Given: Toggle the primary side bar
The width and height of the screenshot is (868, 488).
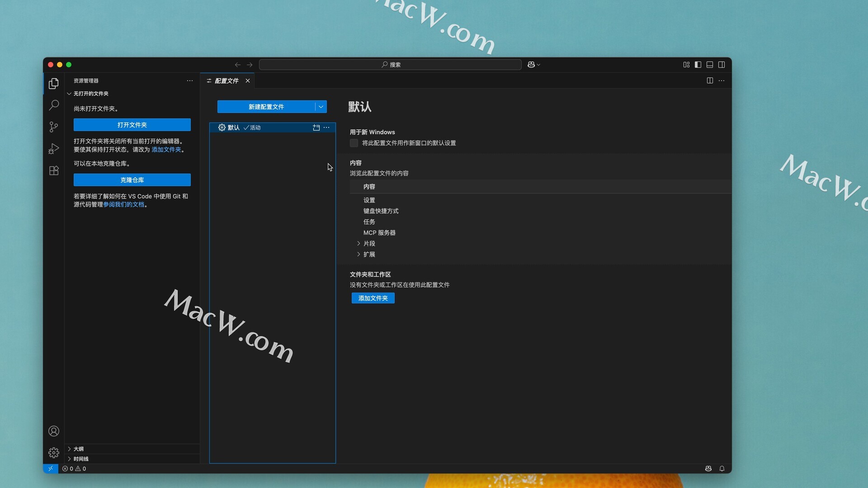Looking at the screenshot, I should pos(698,65).
